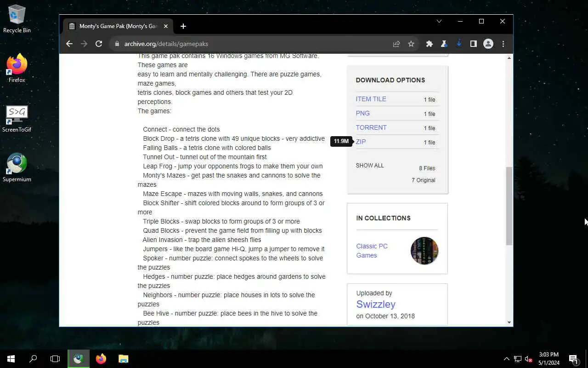588x368 pixels.
Task: Open the notification center icon
Action: pos(573,359)
